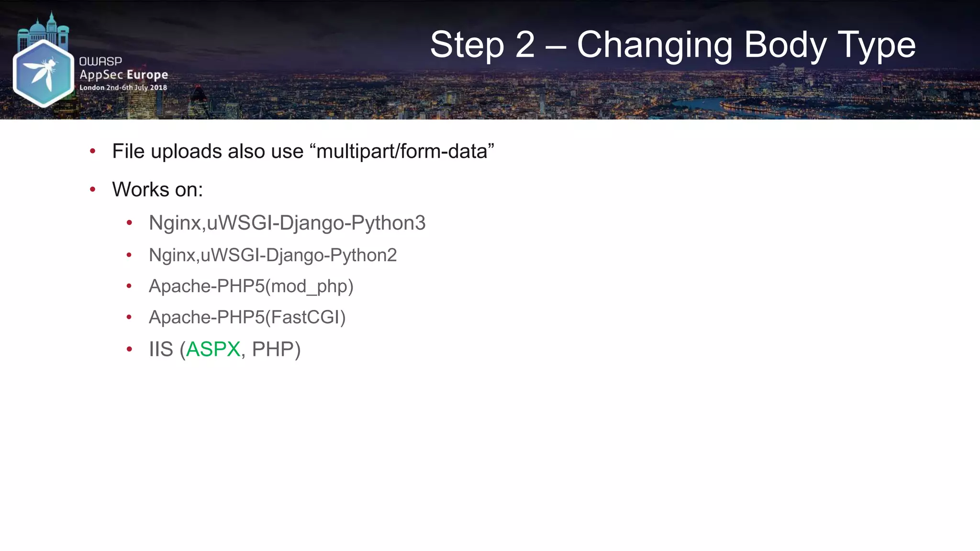Click the 'IIS' text in last bullet
The height and width of the screenshot is (551, 980).
click(x=161, y=349)
